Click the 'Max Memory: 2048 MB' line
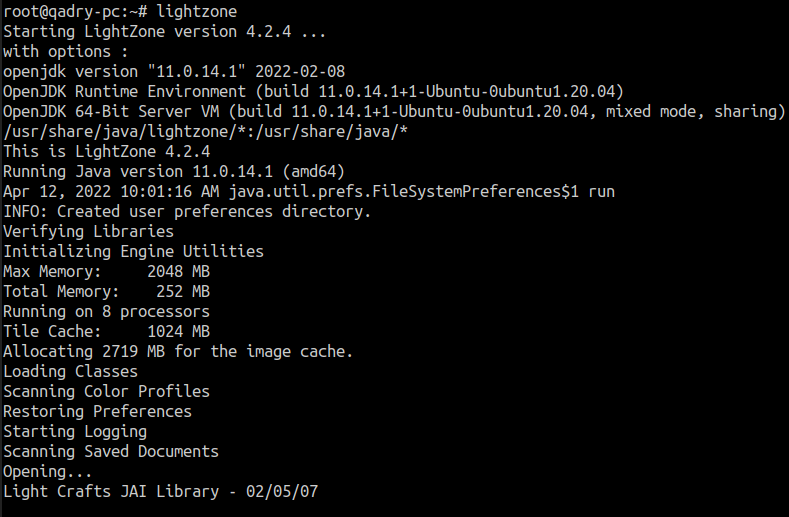Screen dimensions: 789x517 pyautogui.click(x=107, y=272)
